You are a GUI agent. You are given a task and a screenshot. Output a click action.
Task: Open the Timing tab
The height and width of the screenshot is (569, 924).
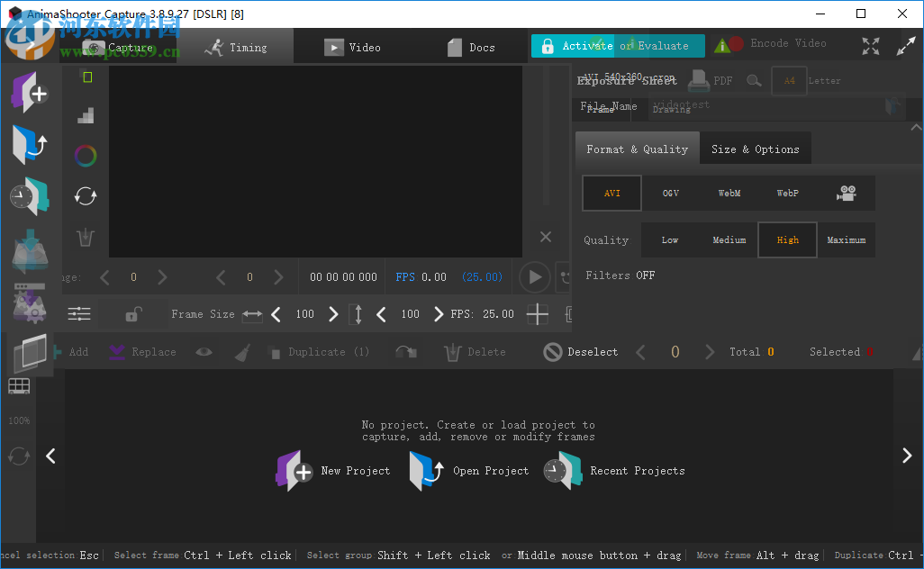click(238, 45)
